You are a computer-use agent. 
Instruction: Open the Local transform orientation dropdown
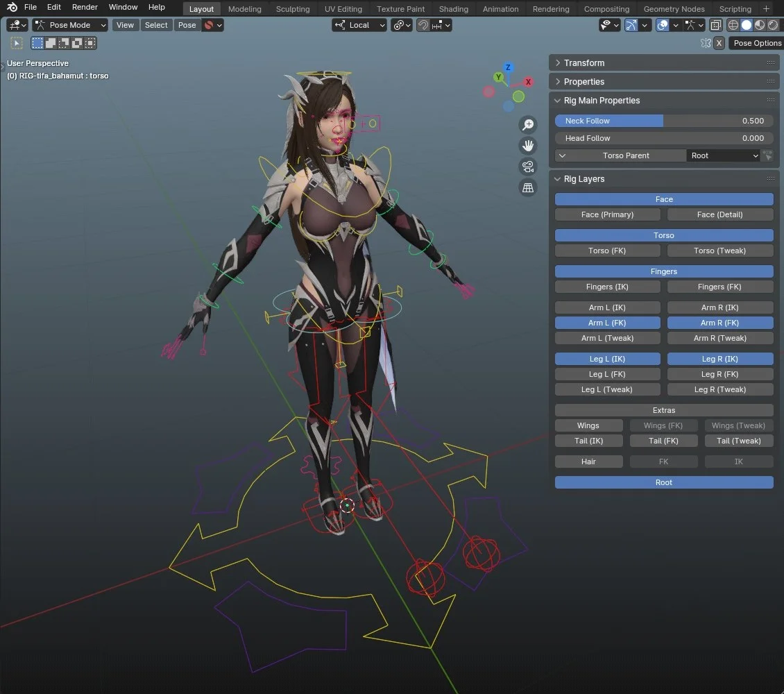pyautogui.click(x=359, y=25)
